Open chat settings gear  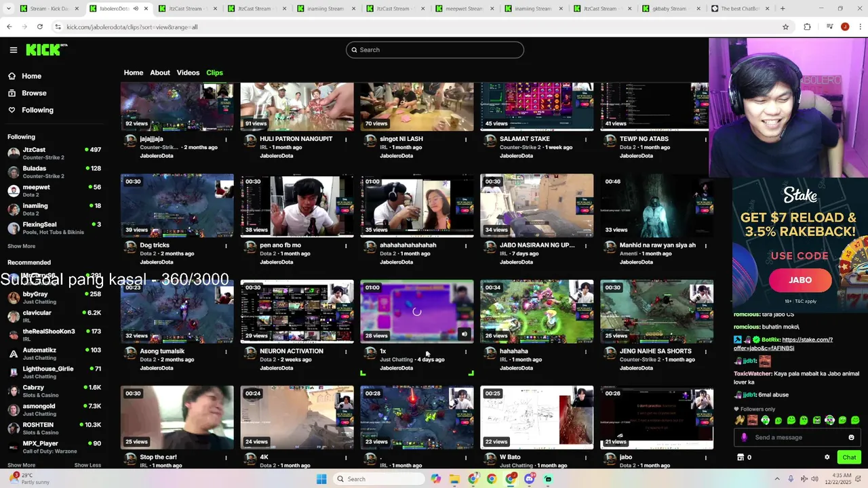(827, 457)
